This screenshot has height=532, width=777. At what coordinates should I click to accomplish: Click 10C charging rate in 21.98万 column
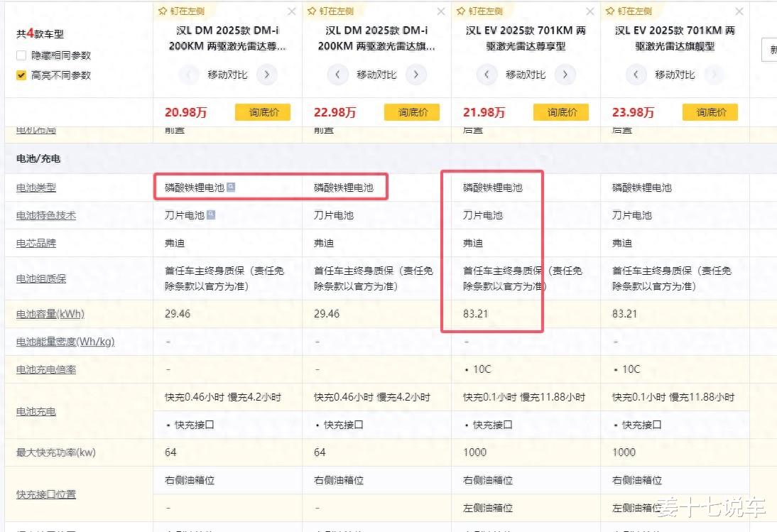click(x=482, y=369)
